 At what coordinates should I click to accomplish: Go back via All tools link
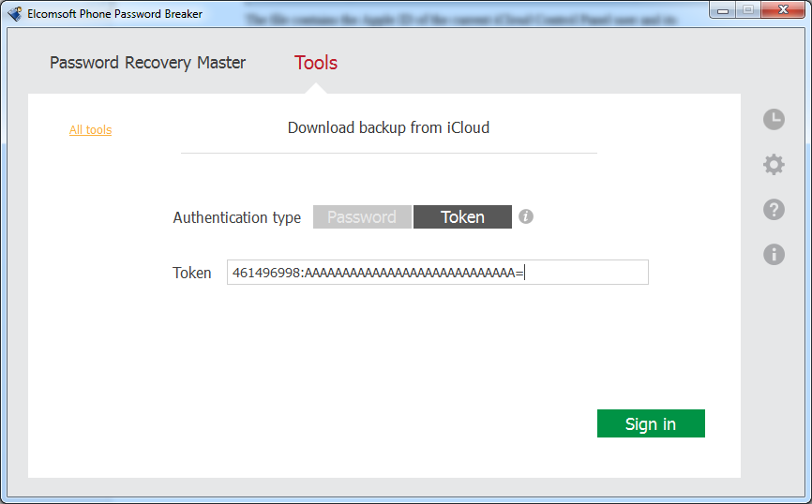pos(91,130)
